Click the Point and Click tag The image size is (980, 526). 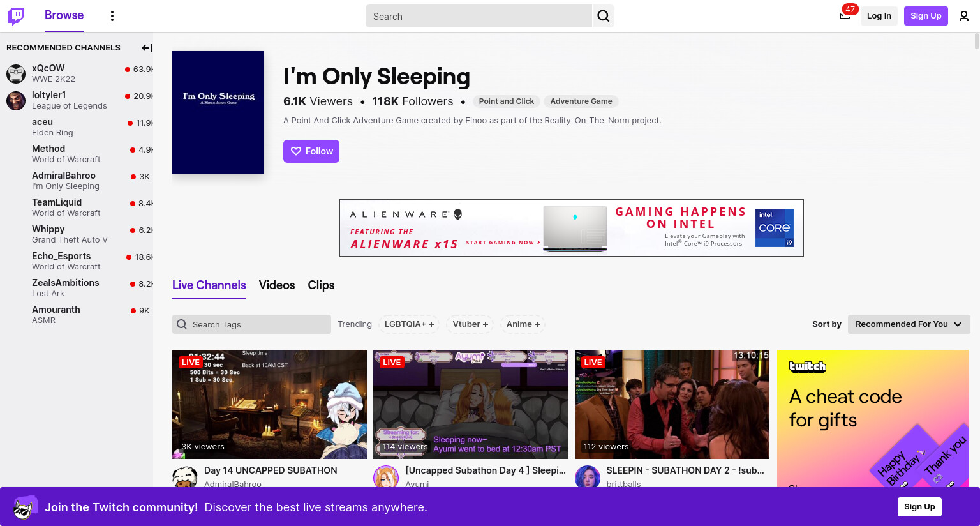point(507,101)
